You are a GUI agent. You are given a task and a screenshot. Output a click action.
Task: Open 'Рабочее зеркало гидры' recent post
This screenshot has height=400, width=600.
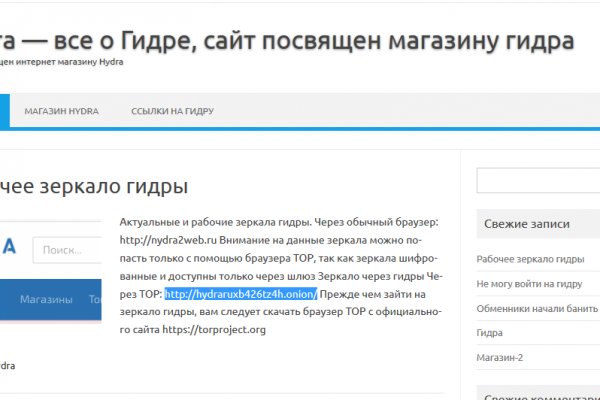click(x=530, y=259)
